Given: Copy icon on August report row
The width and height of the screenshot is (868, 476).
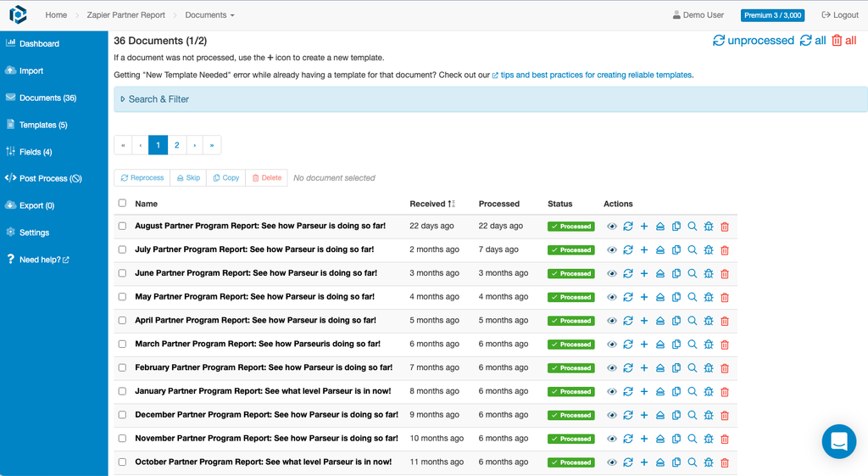Looking at the screenshot, I should (676, 226).
